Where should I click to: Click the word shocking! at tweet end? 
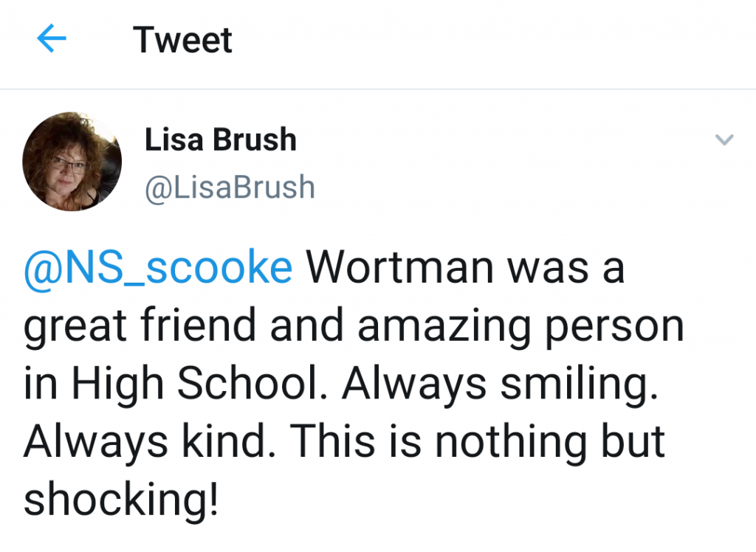[121, 500]
